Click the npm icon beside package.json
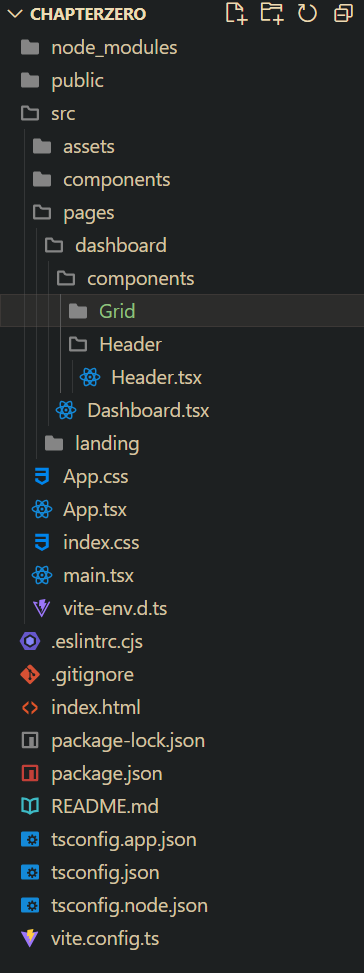The height and width of the screenshot is (973, 364). (x=30, y=774)
